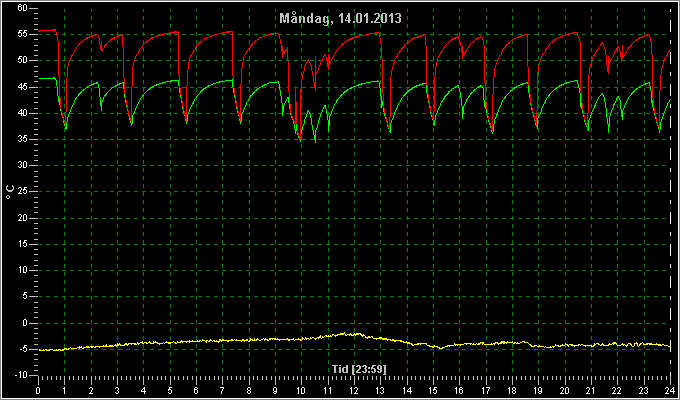
Task: Click the x-axis hour label '10'
Action: coord(301,390)
